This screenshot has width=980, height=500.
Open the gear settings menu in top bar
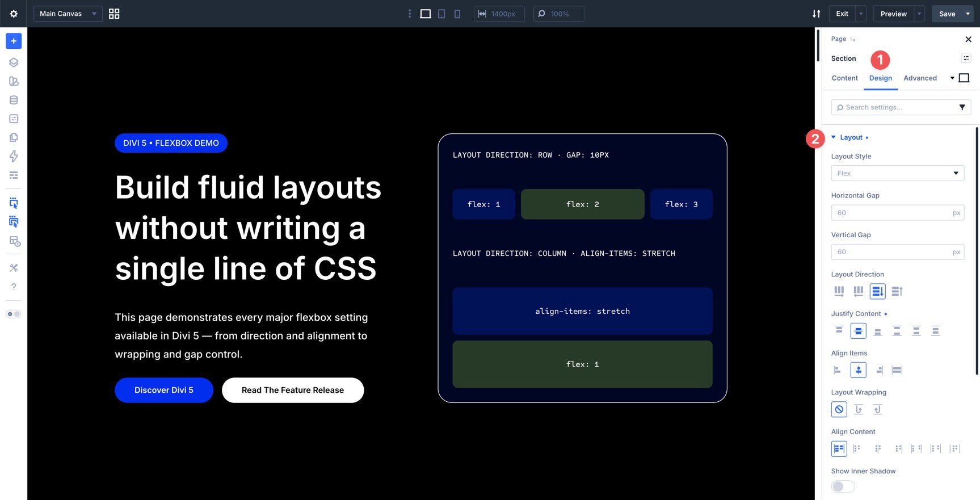tap(14, 14)
